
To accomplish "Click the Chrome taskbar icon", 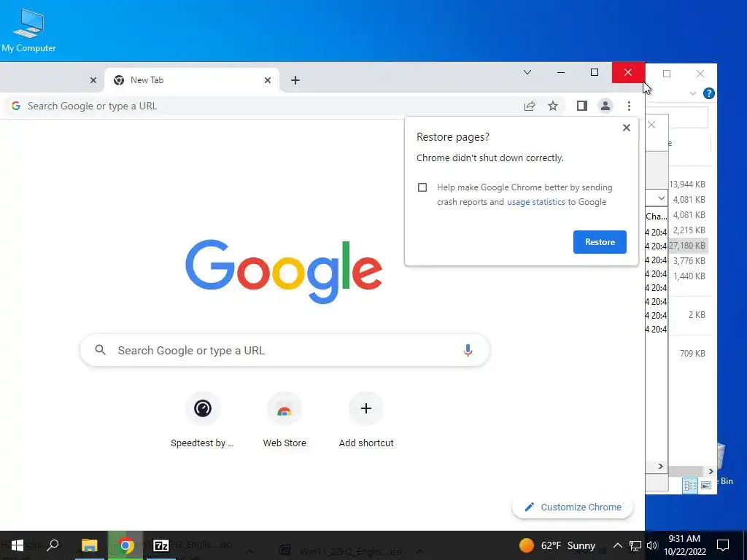I will (x=125, y=545).
